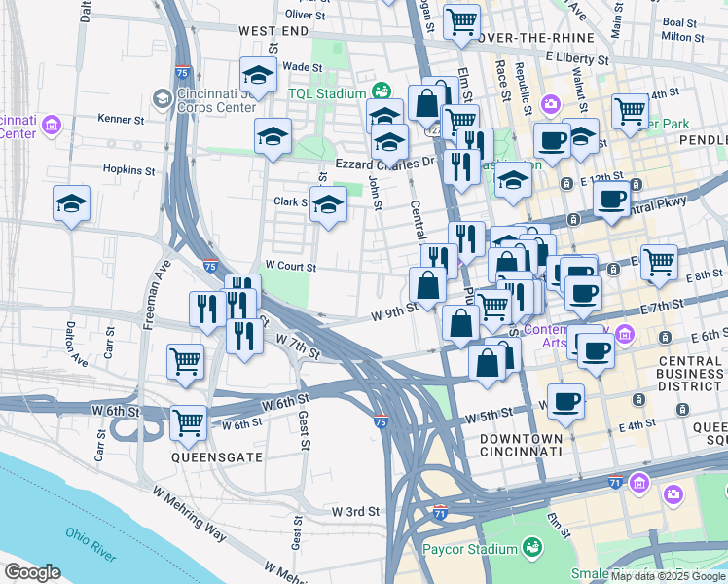Select the coffee cup marker above Central Business District
The width and height of the screenshot is (728, 584).
point(597,352)
